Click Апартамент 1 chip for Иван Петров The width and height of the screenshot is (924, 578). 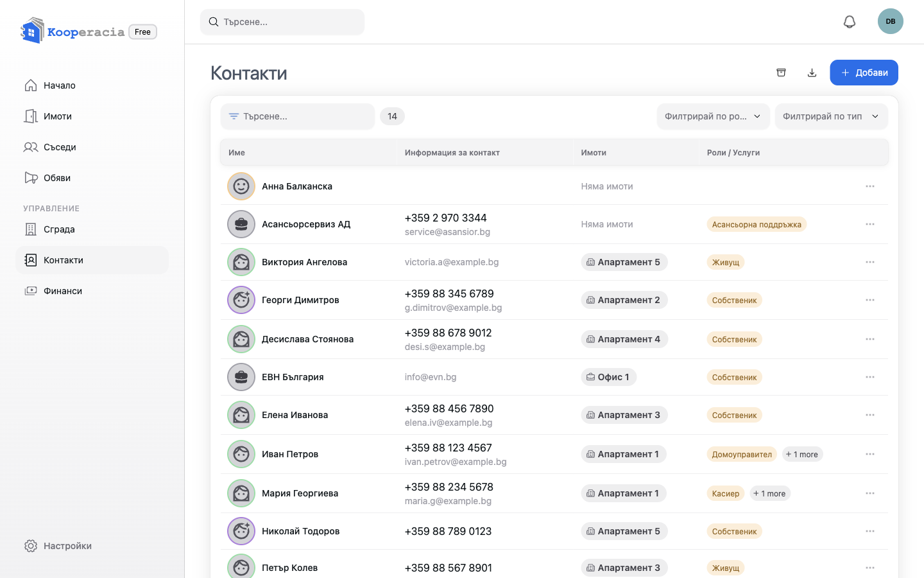coord(623,454)
